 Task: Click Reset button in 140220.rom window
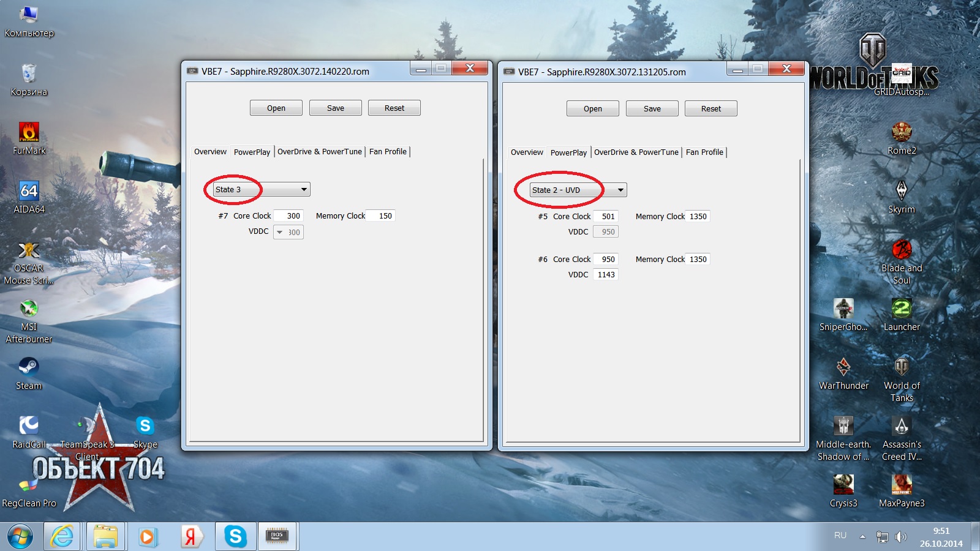tap(394, 108)
